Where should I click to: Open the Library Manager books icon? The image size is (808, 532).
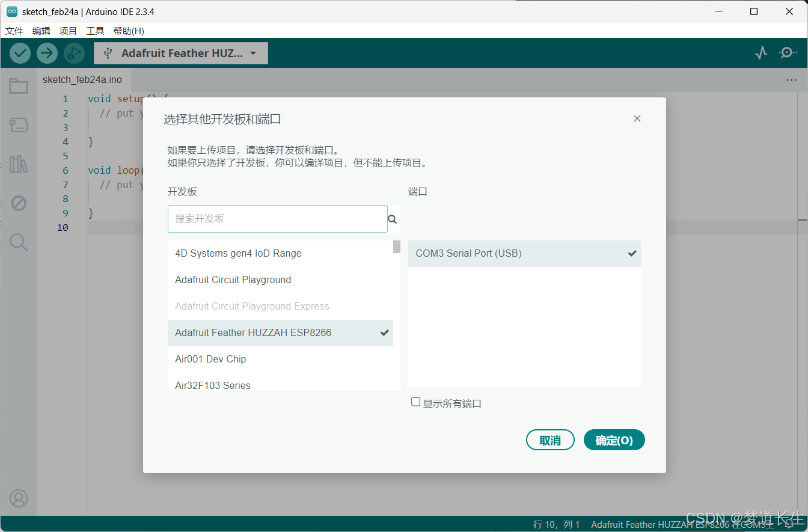[19, 164]
